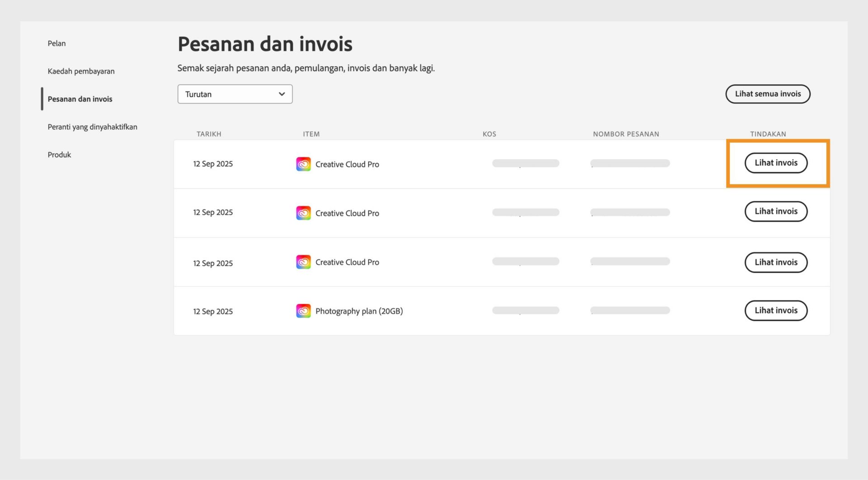Click the Pesanan dan invois page heading

pyautogui.click(x=265, y=44)
